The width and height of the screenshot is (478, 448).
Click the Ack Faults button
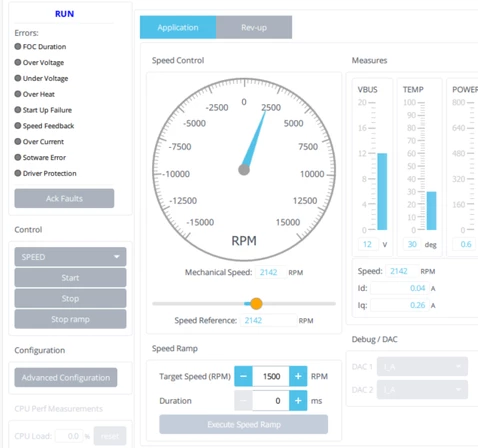[64, 198]
